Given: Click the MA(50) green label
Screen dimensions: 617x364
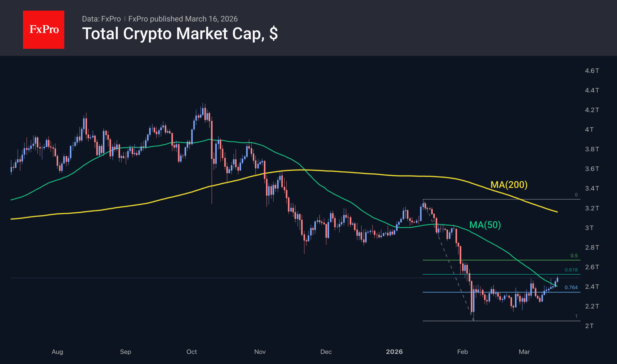Looking at the screenshot, I should 485,225.
